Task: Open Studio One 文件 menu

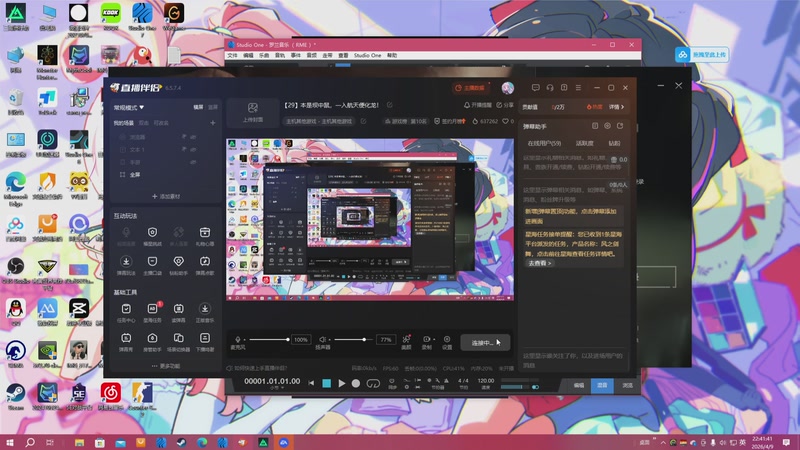Action: [232, 55]
